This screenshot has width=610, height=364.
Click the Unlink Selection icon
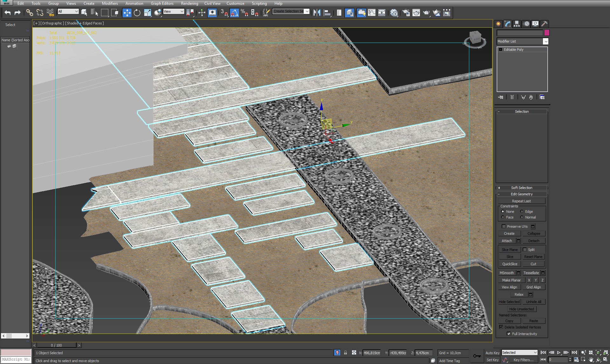40,13
